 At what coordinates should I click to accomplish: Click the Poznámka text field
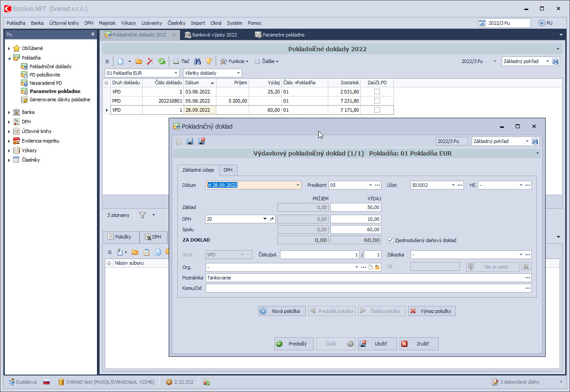(365, 278)
